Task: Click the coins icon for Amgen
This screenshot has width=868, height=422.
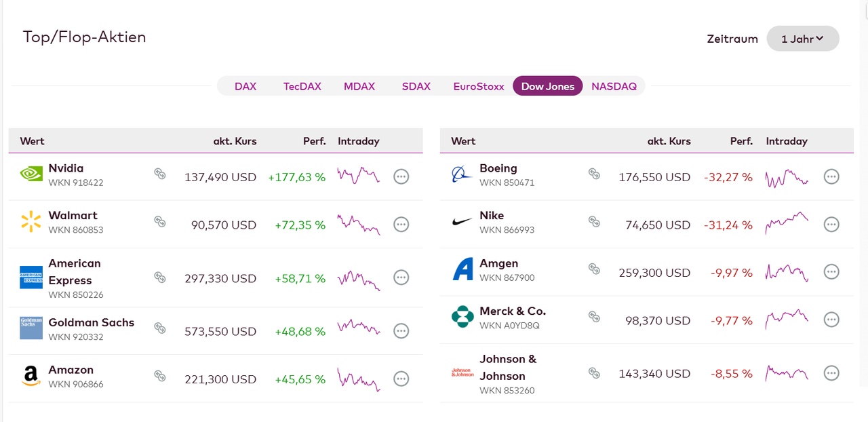Action: coord(594,269)
